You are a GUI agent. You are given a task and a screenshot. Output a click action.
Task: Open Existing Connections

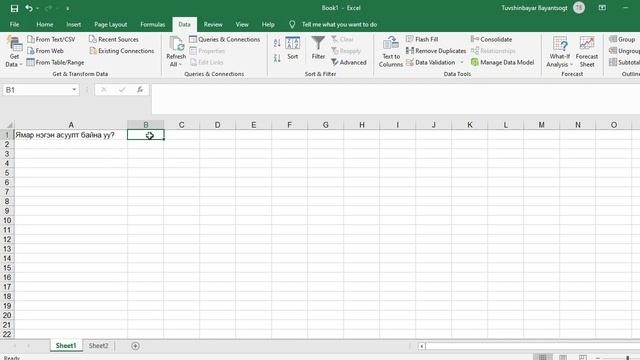coord(122,51)
